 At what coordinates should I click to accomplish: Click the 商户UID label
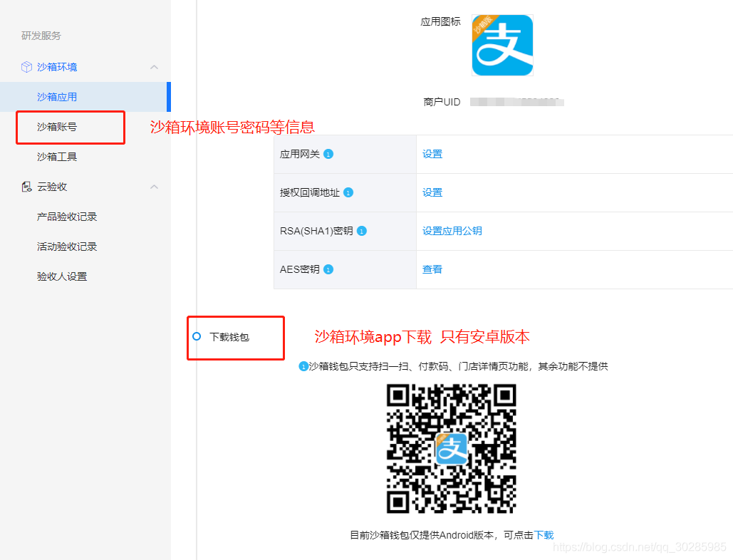click(x=442, y=102)
